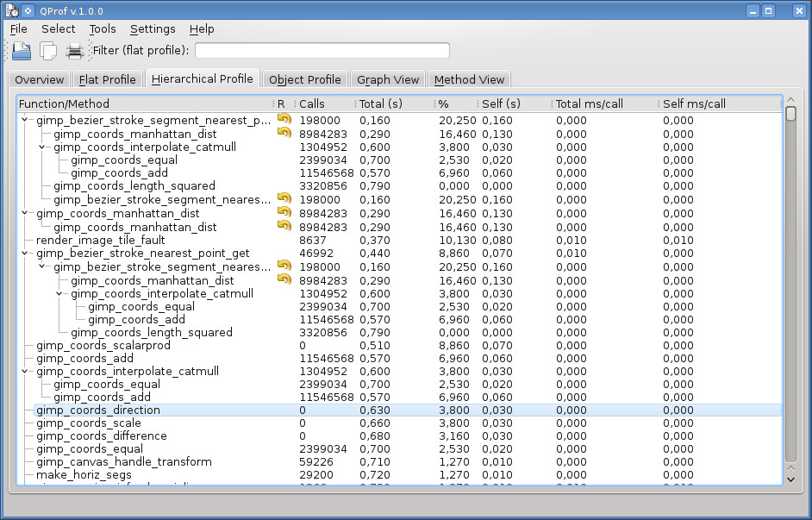Open the Object Profile tab

[304, 79]
